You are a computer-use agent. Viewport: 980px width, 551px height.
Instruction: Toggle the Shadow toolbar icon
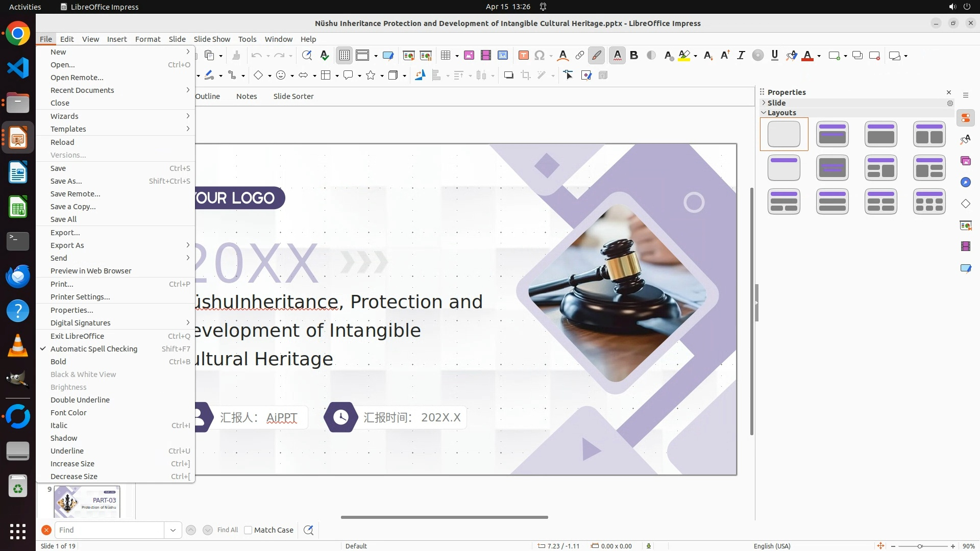[508, 76]
